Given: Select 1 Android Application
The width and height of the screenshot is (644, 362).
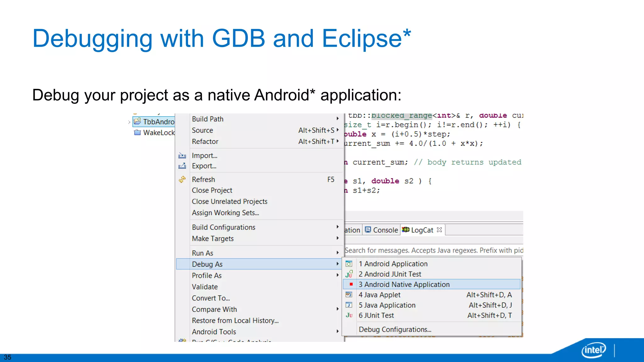Looking at the screenshot, I should click(x=432, y=264).
